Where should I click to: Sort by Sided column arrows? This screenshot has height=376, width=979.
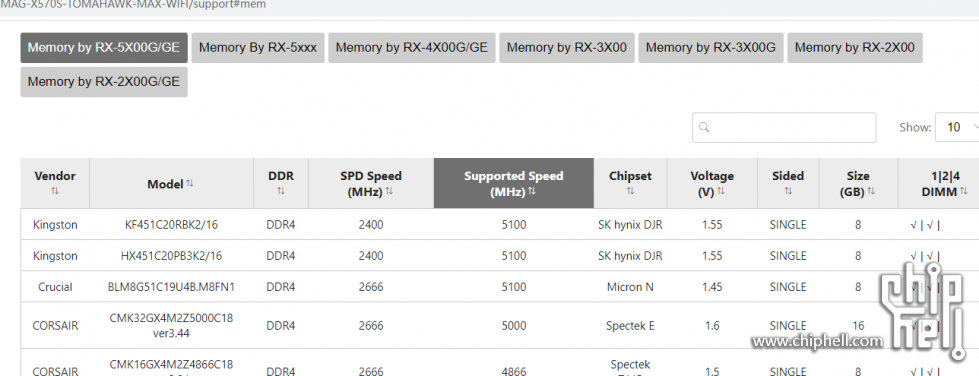click(788, 191)
